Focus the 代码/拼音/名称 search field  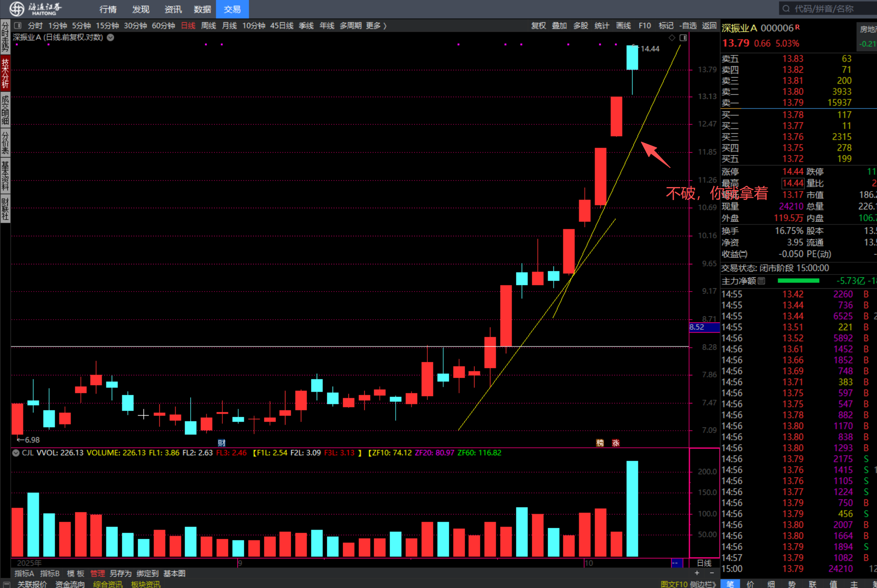pos(829,9)
